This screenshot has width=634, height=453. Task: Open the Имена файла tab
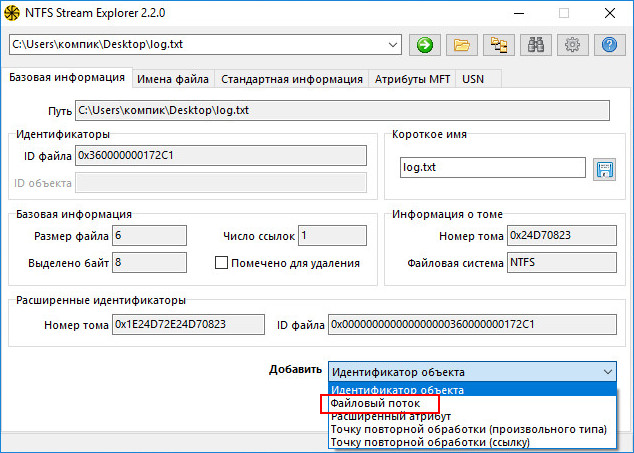173,79
